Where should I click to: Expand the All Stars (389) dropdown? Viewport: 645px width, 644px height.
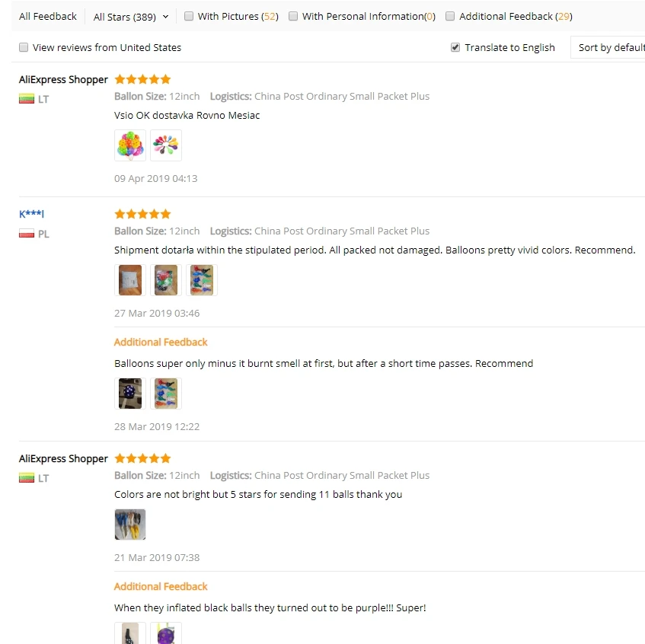click(131, 17)
